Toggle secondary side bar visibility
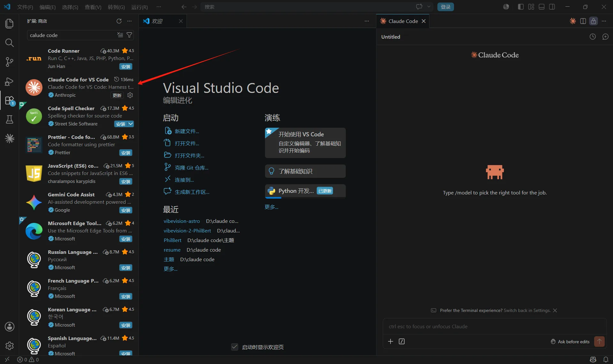 552,7
